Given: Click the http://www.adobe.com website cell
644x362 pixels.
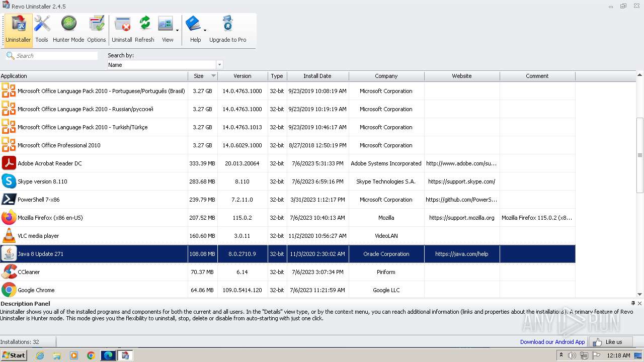Looking at the screenshot, I should pos(462,163).
